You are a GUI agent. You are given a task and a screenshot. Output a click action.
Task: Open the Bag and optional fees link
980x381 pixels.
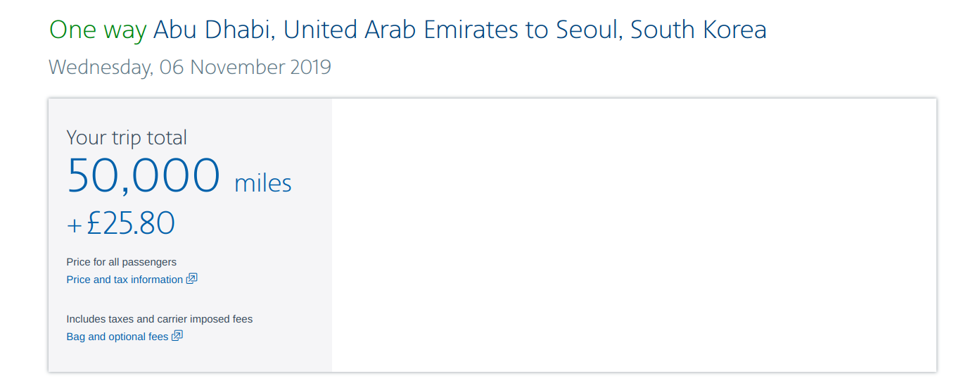pos(117,337)
